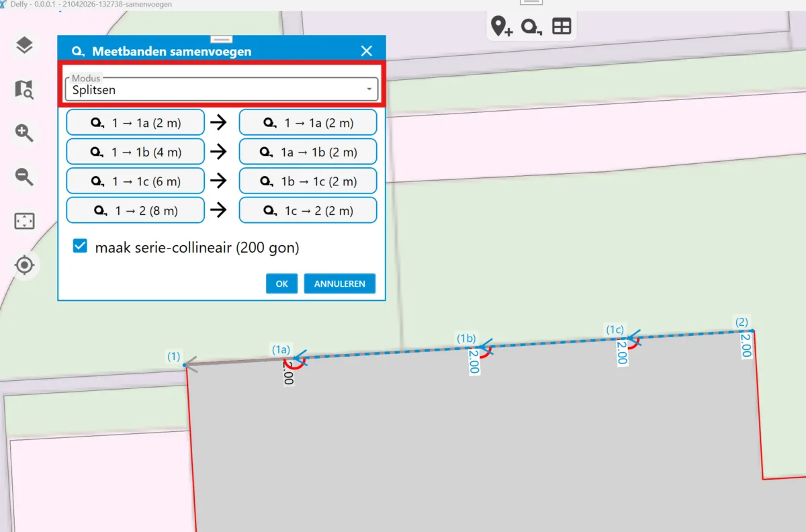Open the Modus dropdown showing Splitsen
Image resolution: width=806 pixels, height=532 pixels.
pos(220,89)
